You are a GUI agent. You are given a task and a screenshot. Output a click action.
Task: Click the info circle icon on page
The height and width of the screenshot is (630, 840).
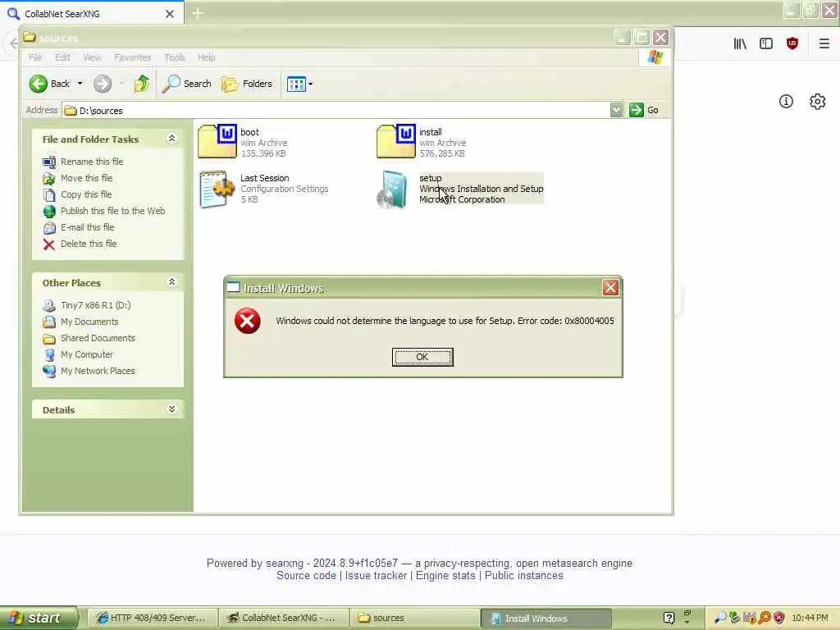(x=786, y=101)
